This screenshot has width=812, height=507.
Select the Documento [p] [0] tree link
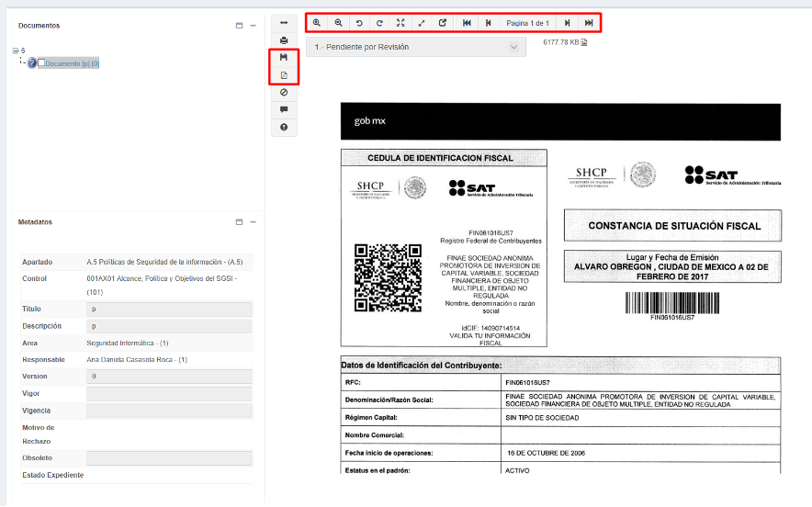pos(72,63)
